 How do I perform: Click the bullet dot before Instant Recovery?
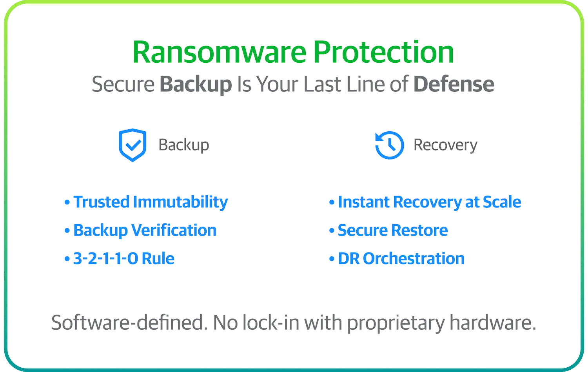332,203
